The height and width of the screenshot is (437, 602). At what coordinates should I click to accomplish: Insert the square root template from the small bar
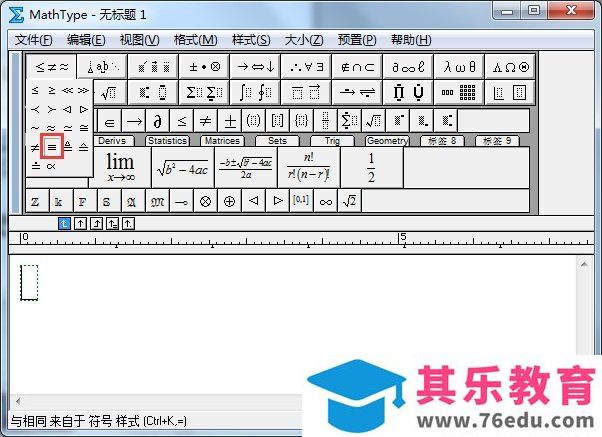[373, 122]
